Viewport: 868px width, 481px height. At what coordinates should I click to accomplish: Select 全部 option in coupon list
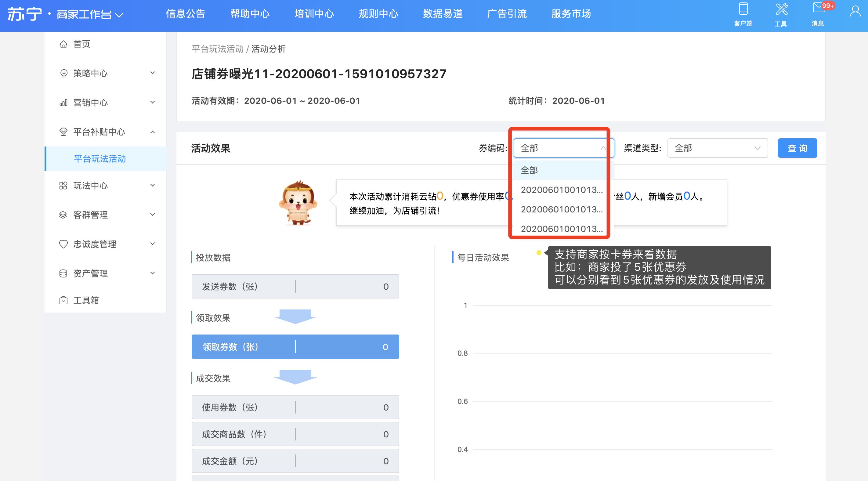pyautogui.click(x=529, y=170)
